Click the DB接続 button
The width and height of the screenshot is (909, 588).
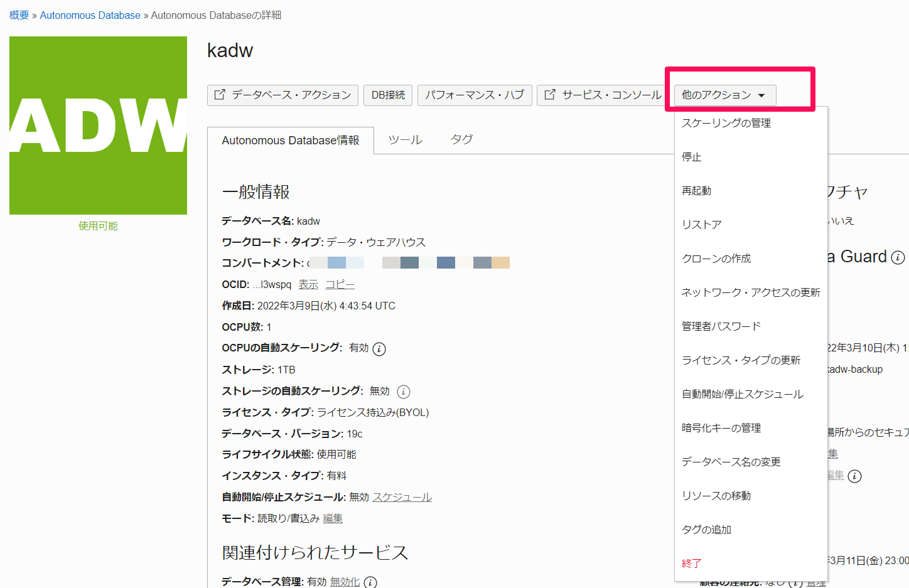coord(388,95)
